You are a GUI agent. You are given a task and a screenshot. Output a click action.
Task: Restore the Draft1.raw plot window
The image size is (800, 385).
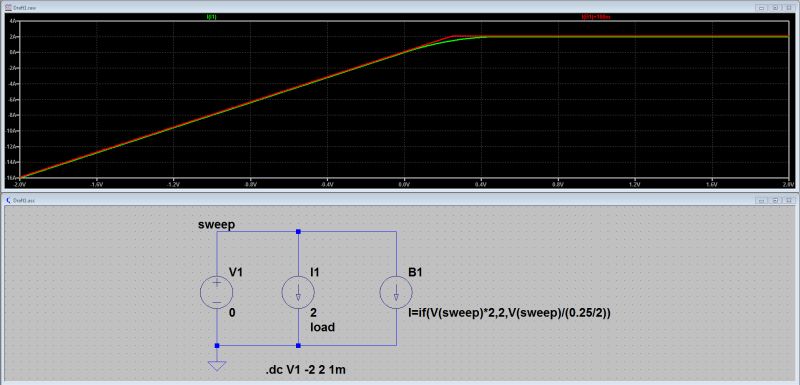[x=774, y=8]
